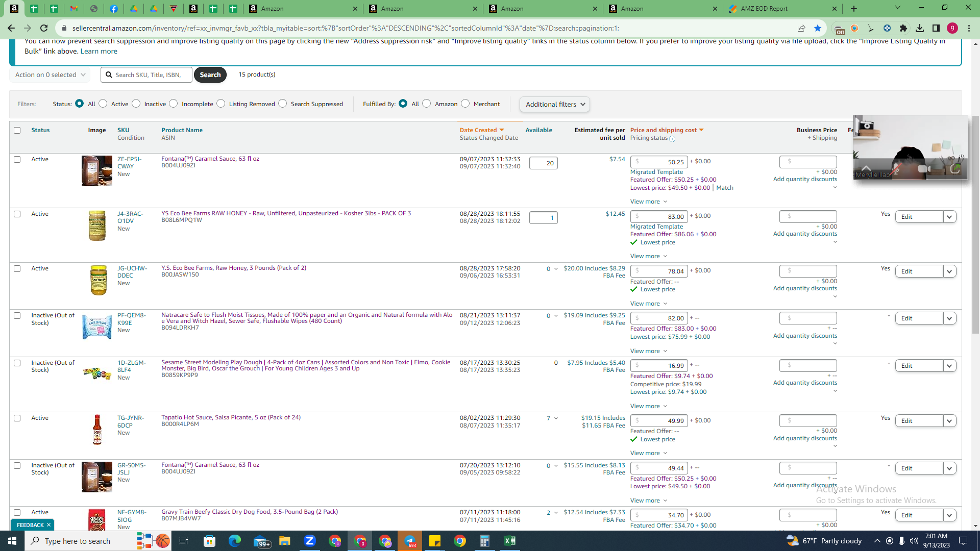Switch to the Facebook pinned tab
Image resolution: width=980 pixels, height=551 pixels.
tap(114, 9)
